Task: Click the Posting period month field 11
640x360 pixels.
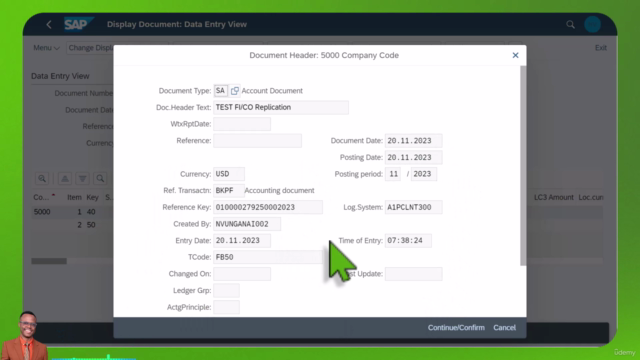Action: point(393,174)
